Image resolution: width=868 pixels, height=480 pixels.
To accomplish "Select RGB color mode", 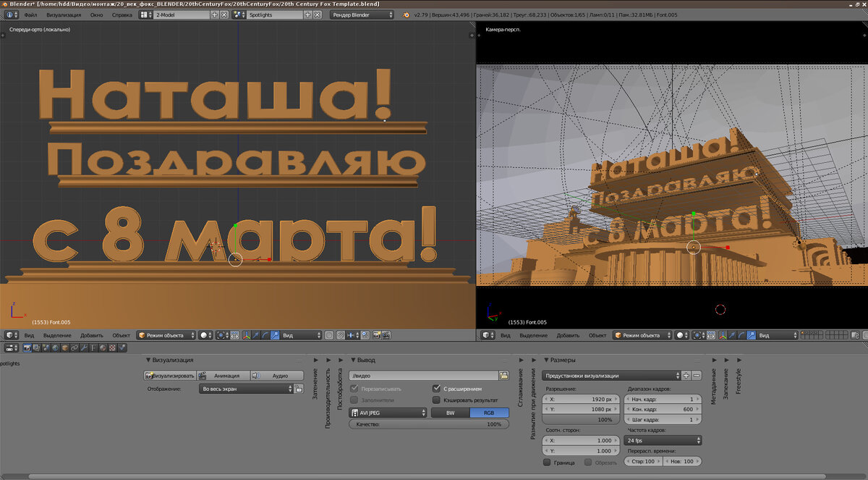I will click(490, 413).
